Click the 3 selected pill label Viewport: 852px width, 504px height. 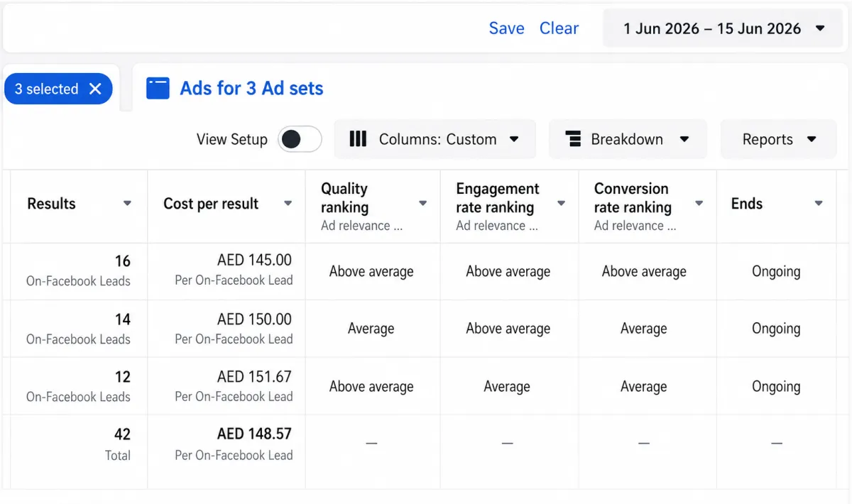click(46, 89)
